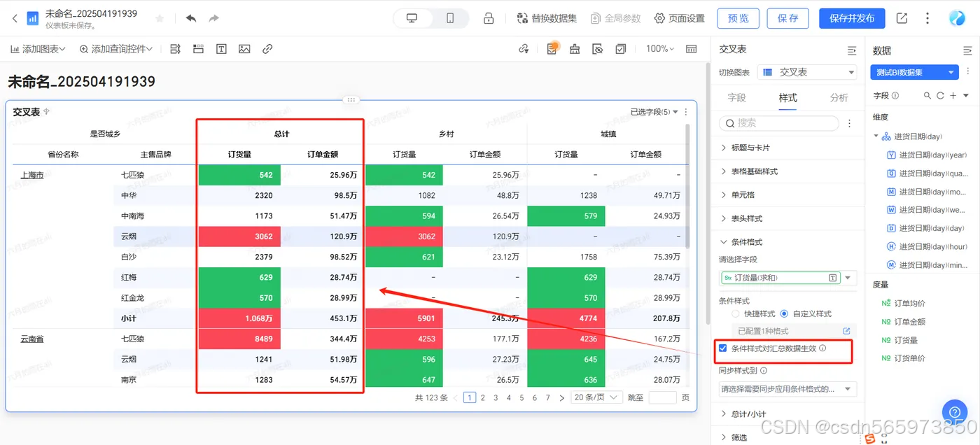This screenshot has width=980, height=445.
Task: Add a new field with plus
Action: [x=953, y=96]
